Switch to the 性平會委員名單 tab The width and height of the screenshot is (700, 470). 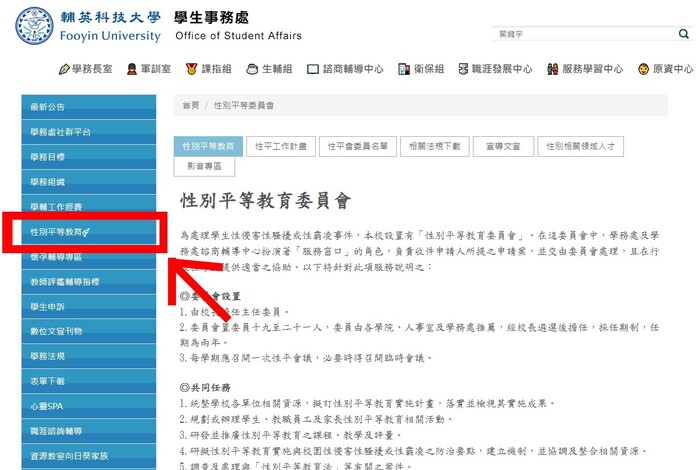coord(359,145)
